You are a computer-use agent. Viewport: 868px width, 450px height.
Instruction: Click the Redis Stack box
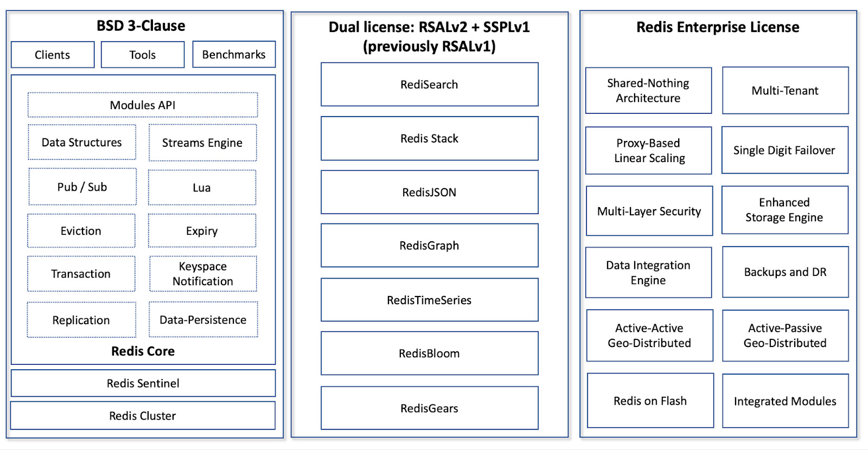coord(429,138)
